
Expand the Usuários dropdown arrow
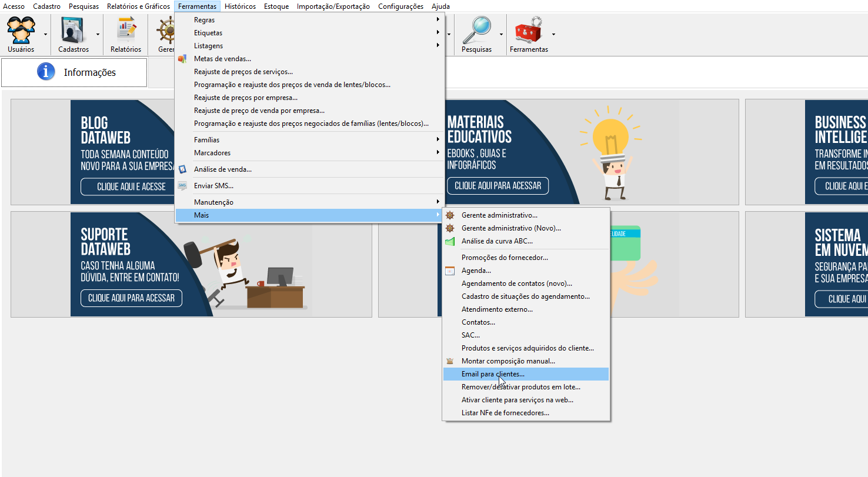click(x=45, y=34)
